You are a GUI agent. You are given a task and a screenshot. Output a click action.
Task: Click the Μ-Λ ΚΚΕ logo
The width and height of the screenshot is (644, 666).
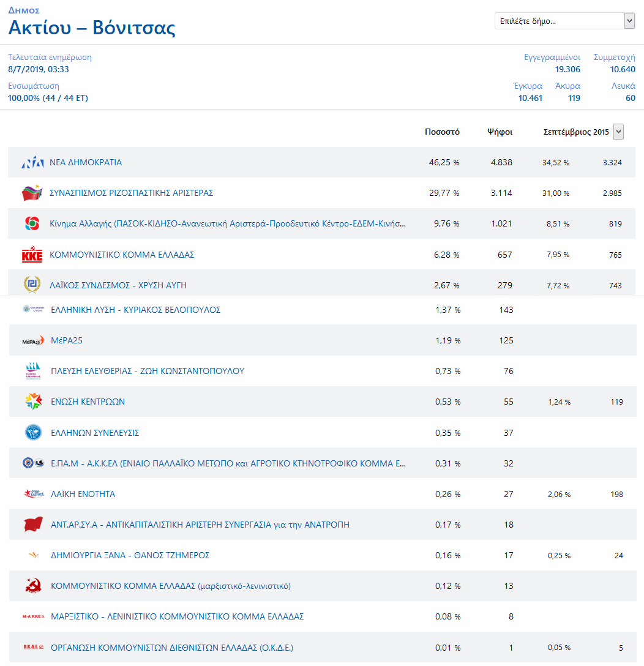tap(34, 616)
